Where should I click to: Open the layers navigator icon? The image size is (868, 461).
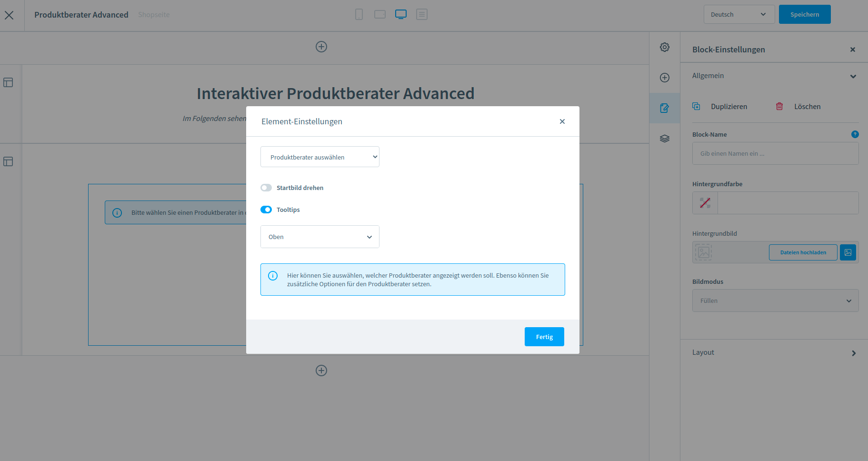pos(665,139)
